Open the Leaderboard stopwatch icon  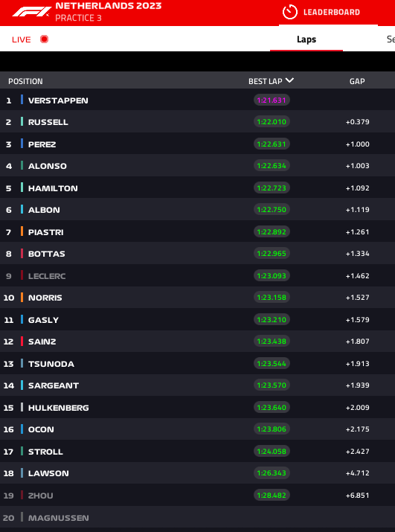click(x=290, y=12)
